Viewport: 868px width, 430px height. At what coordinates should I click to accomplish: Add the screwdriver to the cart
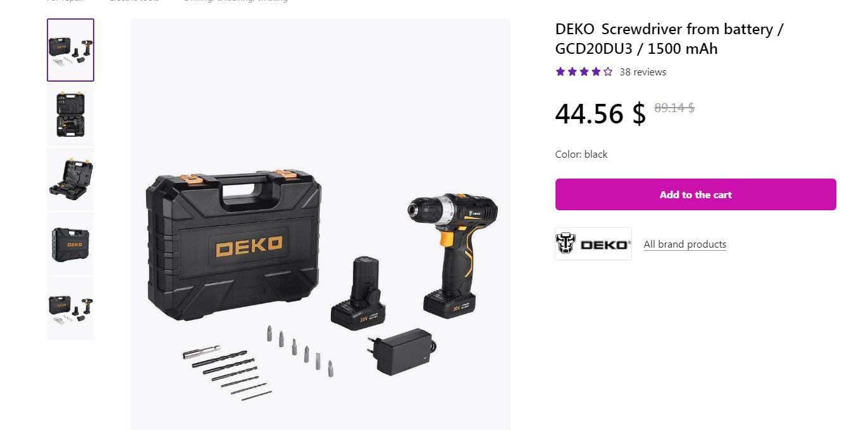click(x=696, y=194)
